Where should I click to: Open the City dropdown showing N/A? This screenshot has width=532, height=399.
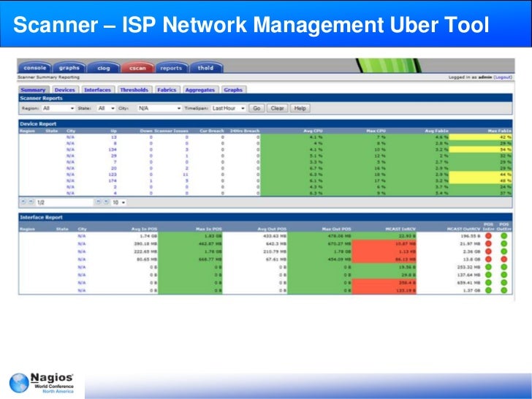[159, 108]
